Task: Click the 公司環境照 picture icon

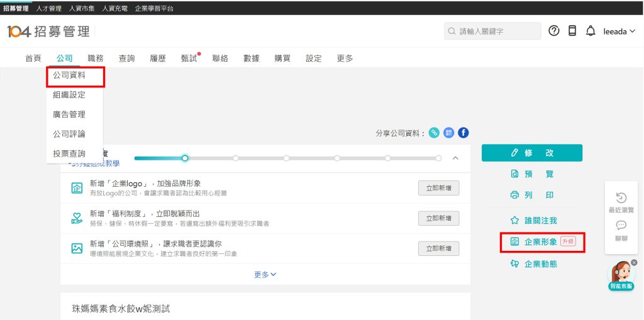Action: pyautogui.click(x=77, y=248)
